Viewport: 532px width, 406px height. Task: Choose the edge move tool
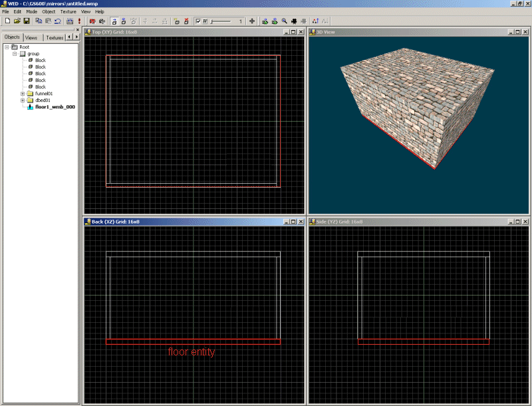tap(155, 21)
